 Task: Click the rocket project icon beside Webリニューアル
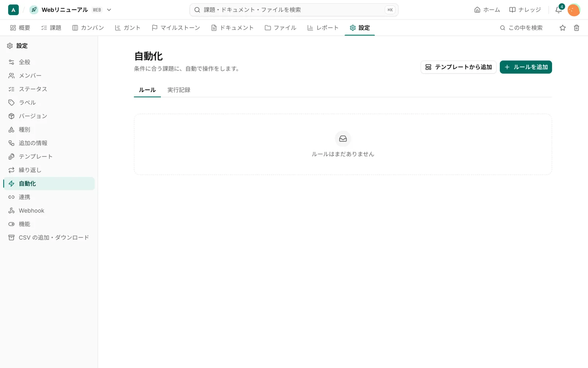[34, 10]
